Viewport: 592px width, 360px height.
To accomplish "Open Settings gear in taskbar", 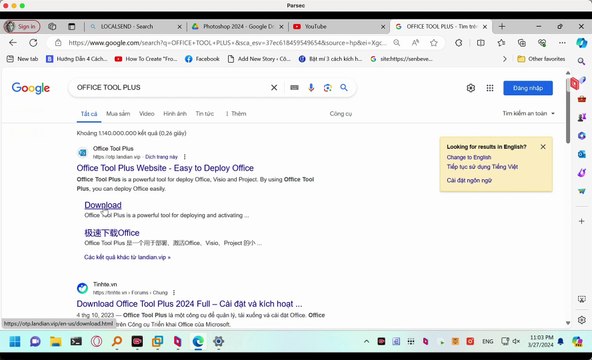I will click(218, 342).
